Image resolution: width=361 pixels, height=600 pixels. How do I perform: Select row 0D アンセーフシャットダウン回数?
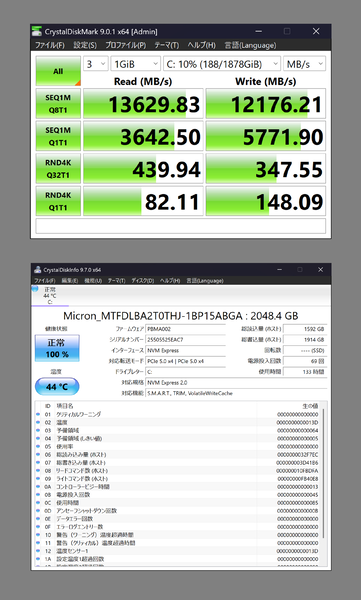178,510
